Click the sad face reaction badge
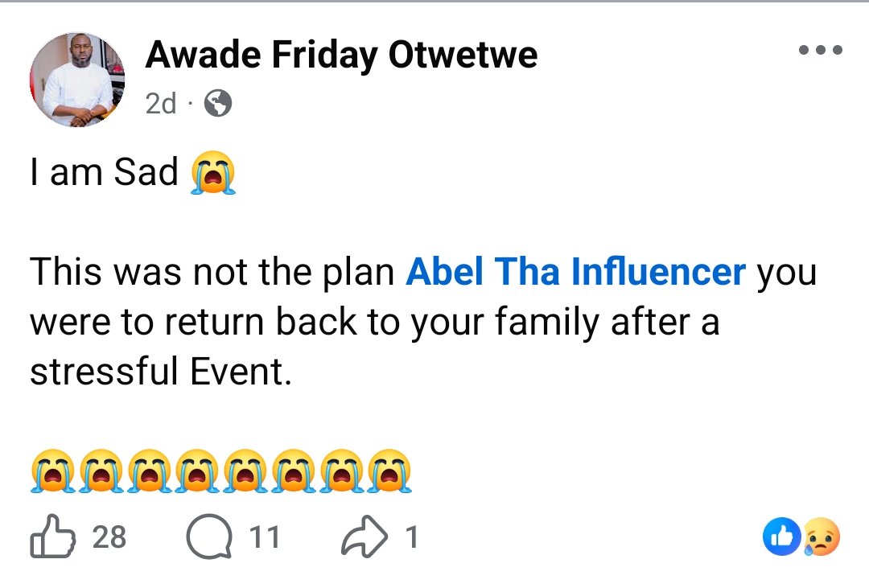This screenshot has height=588, width=869. click(x=821, y=537)
